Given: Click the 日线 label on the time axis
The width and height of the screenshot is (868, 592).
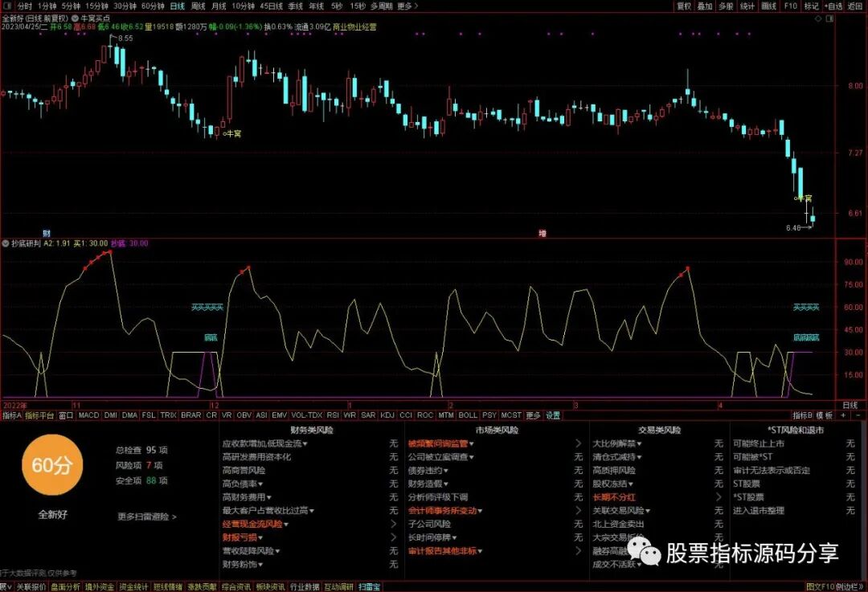Looking at the screenshot, I should (850, 406).
